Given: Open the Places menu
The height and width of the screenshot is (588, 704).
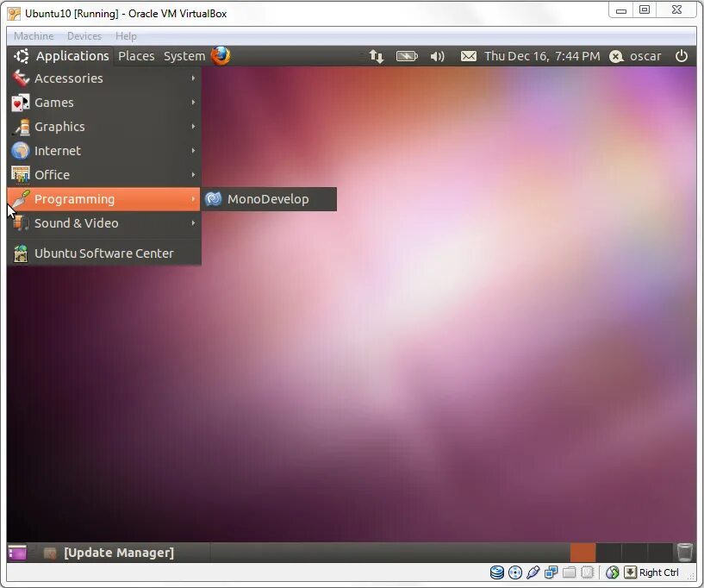Looking at the screenshot, I should click(x=136, y=56).
